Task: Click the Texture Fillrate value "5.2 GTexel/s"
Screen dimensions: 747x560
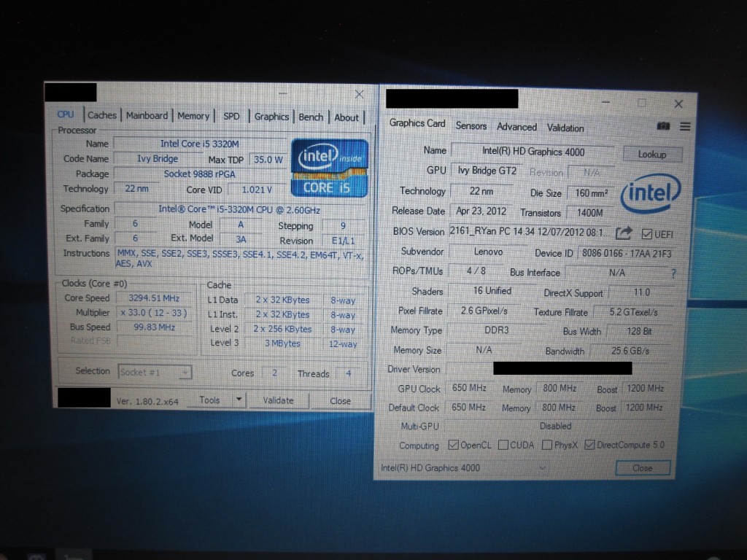Action: (x=633, y=312)
